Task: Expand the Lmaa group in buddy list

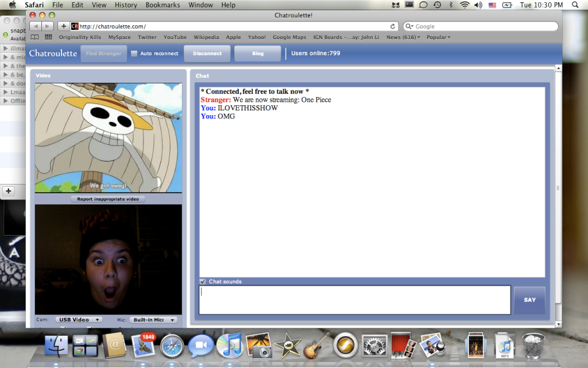Action: 6,92
